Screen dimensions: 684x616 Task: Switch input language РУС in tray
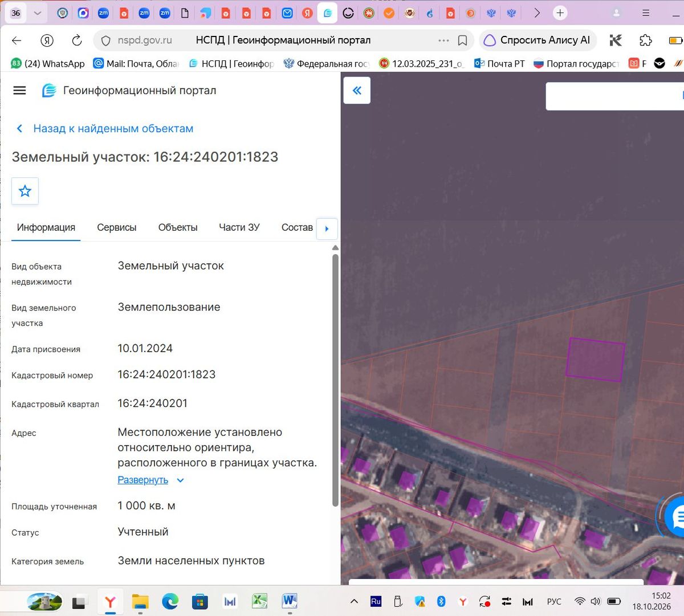(554, 601)
